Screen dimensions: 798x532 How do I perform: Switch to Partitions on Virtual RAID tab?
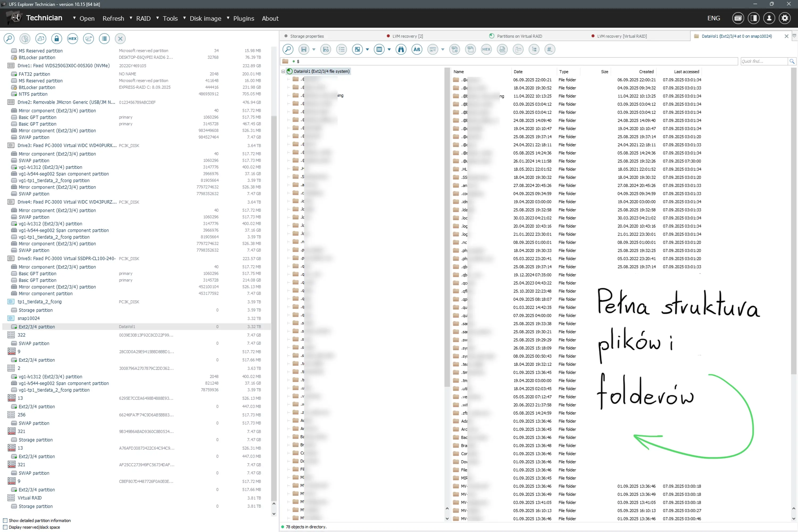click(x=519, y=36)
